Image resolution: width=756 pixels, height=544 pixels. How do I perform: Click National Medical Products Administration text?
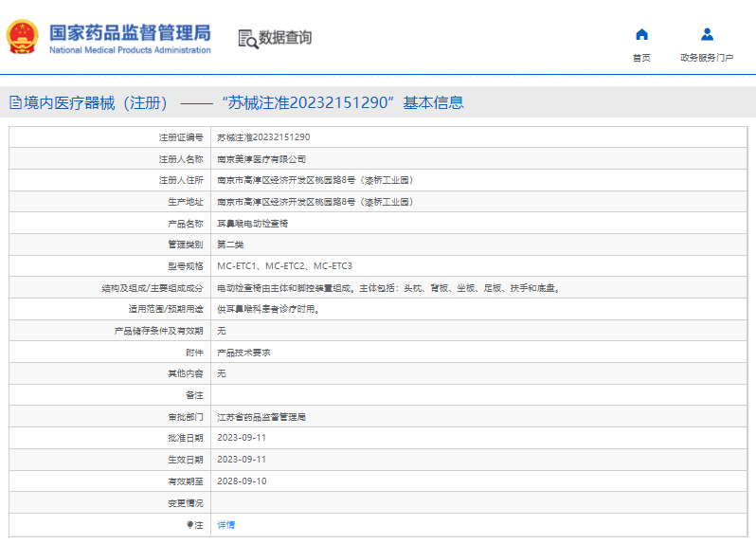tap(130, 50)
